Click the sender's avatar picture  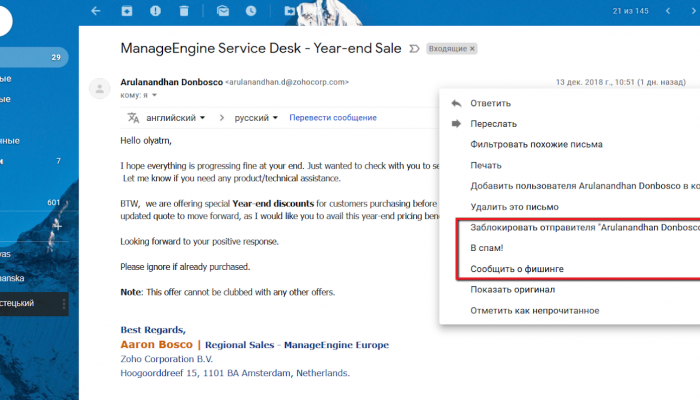(x=100, y=88)
